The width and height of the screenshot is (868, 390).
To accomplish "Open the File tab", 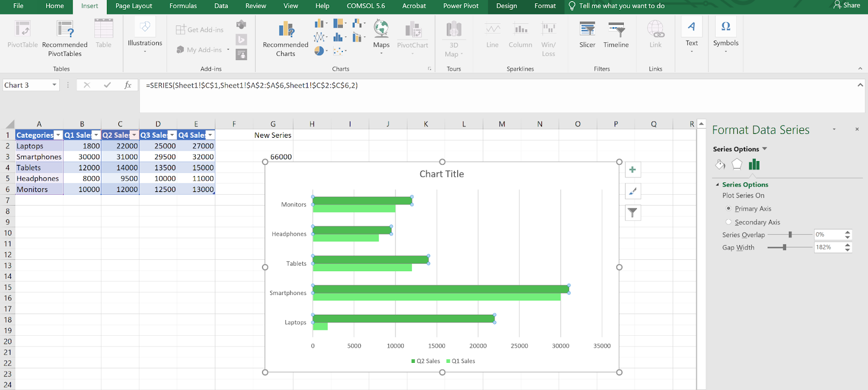I will 18,6.
